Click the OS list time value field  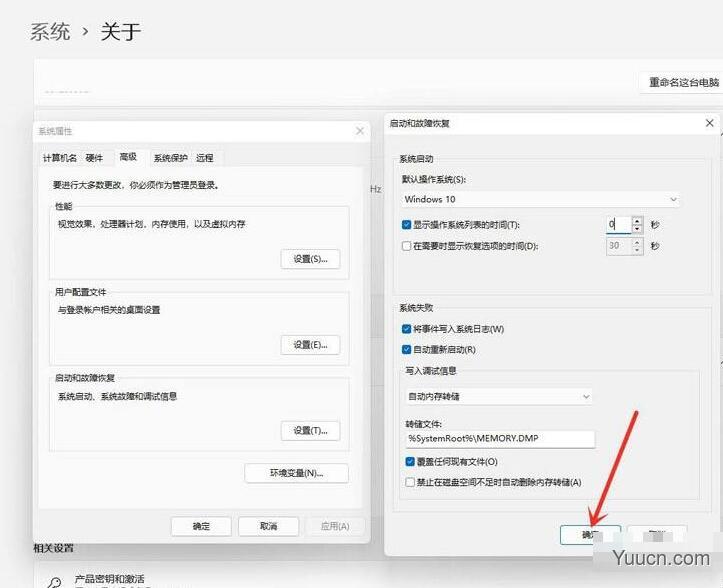(619, 225)
